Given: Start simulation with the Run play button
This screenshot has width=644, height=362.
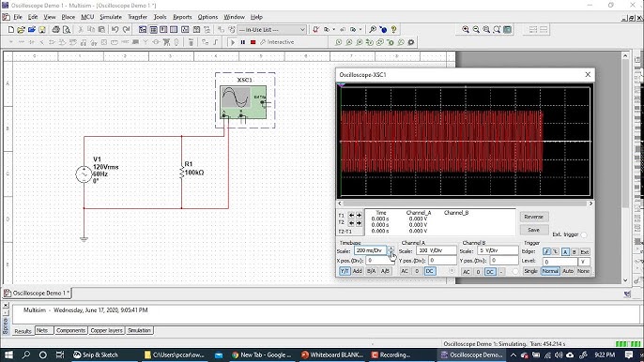Looking at the screenshot, I should pos(233,42).
